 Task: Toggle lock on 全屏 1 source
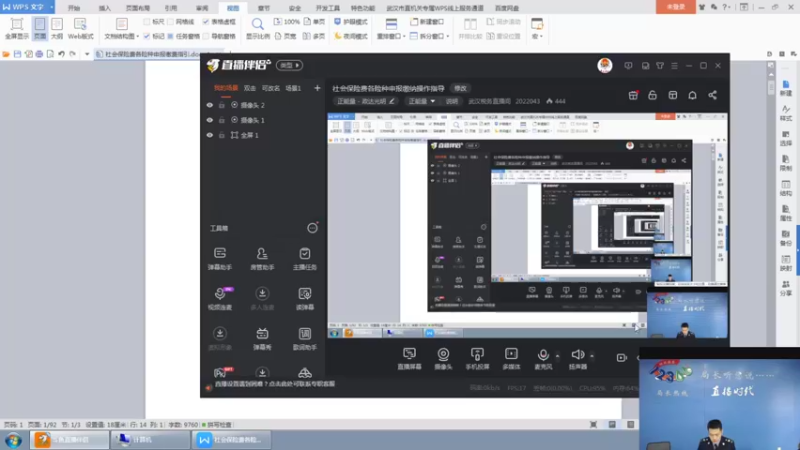pos(222,135)
